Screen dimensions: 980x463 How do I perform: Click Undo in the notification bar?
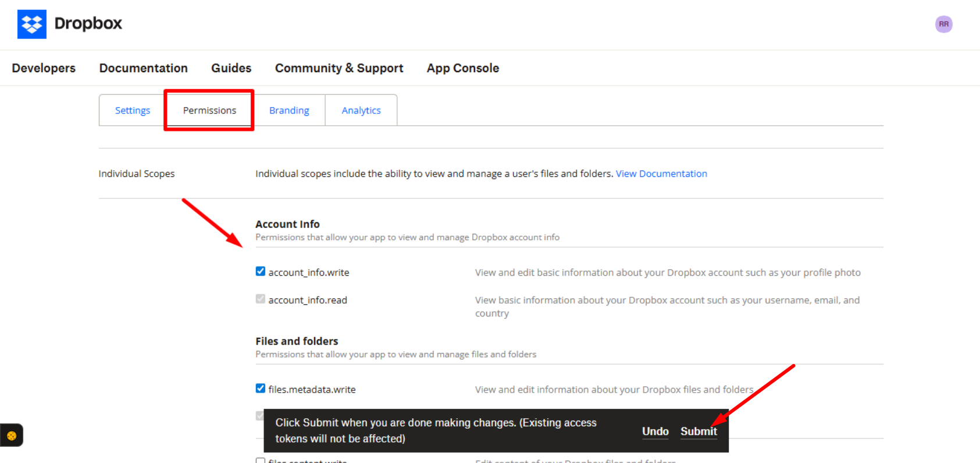pyautogui.click(x=655, y=431)
